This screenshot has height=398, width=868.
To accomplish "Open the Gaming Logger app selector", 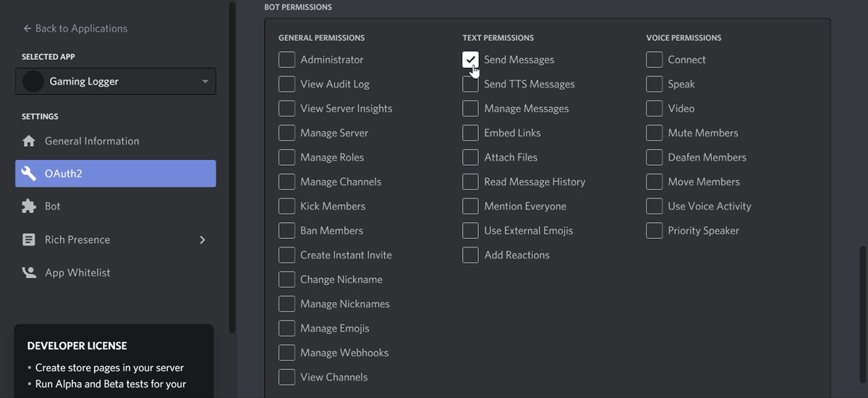I will [116, 81].
